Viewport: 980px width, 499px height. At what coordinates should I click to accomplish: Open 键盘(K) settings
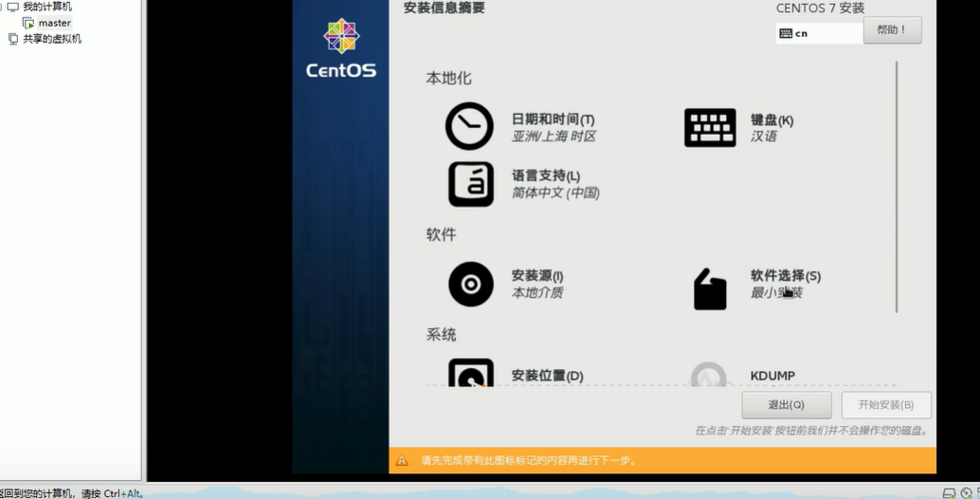pyautogui.click(x=771, y=120)
